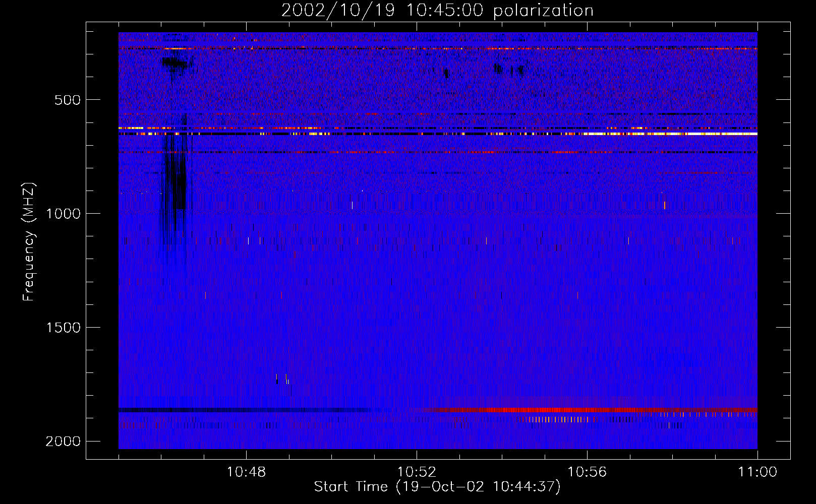Click the 11:00 time tick label

(757, 472)
